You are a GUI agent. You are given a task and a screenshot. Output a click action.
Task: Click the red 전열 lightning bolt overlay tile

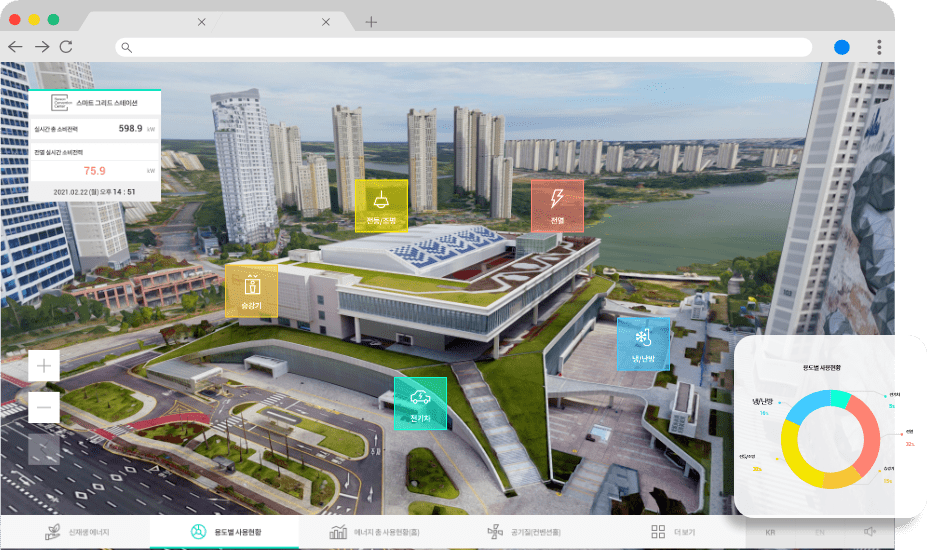tap(557, 206)
